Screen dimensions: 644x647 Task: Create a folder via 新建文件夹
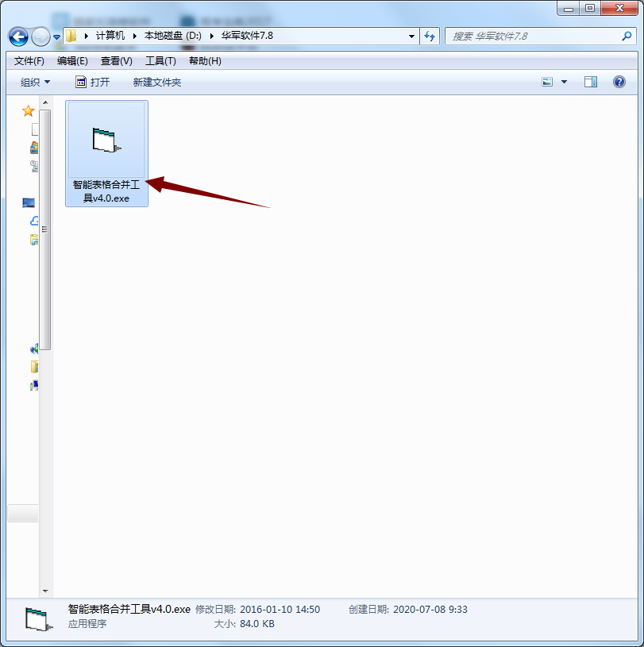point(157,82)
